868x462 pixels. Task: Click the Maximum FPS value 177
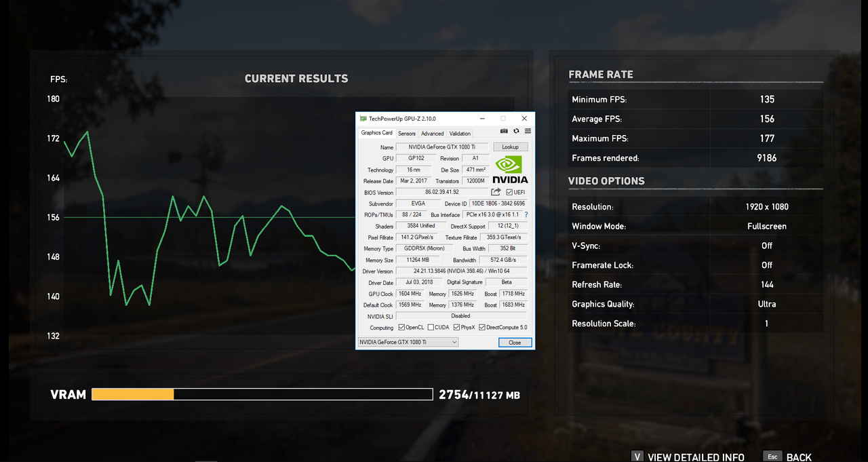[767, 138]
